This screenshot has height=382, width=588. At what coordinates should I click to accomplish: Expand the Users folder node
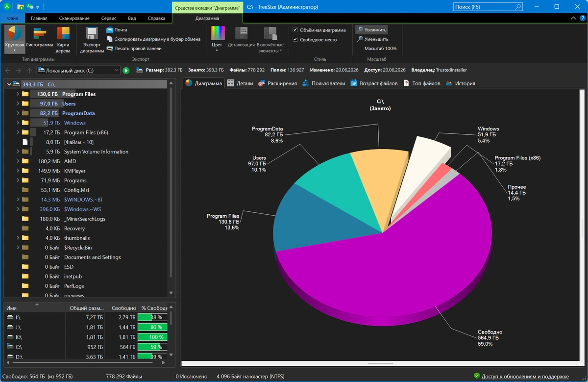18,103
